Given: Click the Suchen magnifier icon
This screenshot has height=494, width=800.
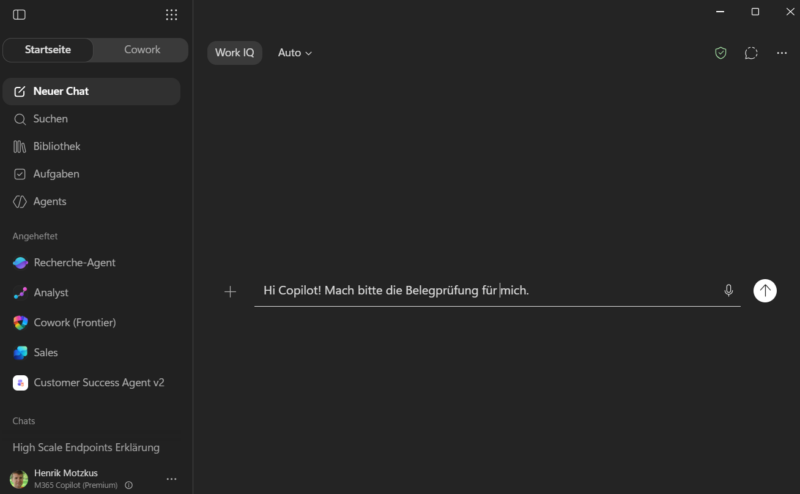Looking at the screenshot, I should pos(19,119).
